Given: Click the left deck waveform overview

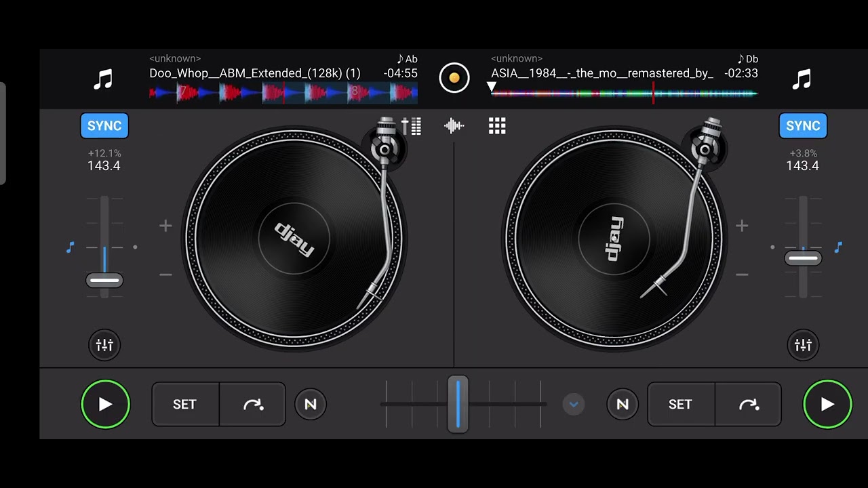Looking at the screenshot, I should pos(283,93).
